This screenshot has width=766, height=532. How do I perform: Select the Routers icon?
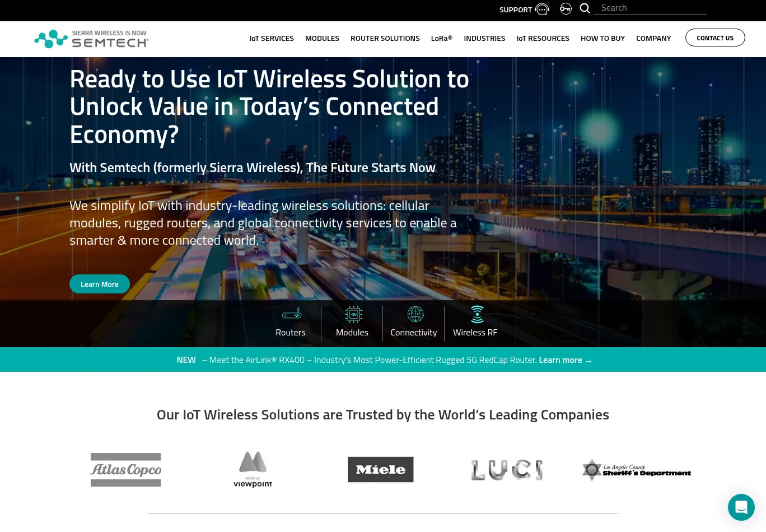pos(291,314)
